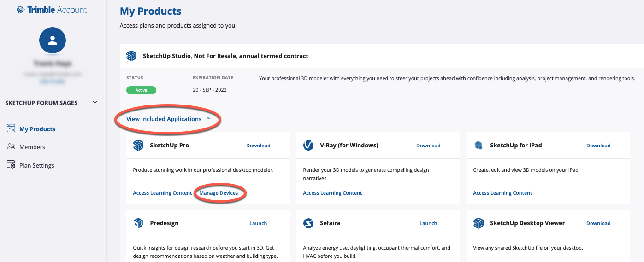Go to Members in the sidebar
Screen dimensions: 644x262
pyautogui.click(x=32, y=147)
